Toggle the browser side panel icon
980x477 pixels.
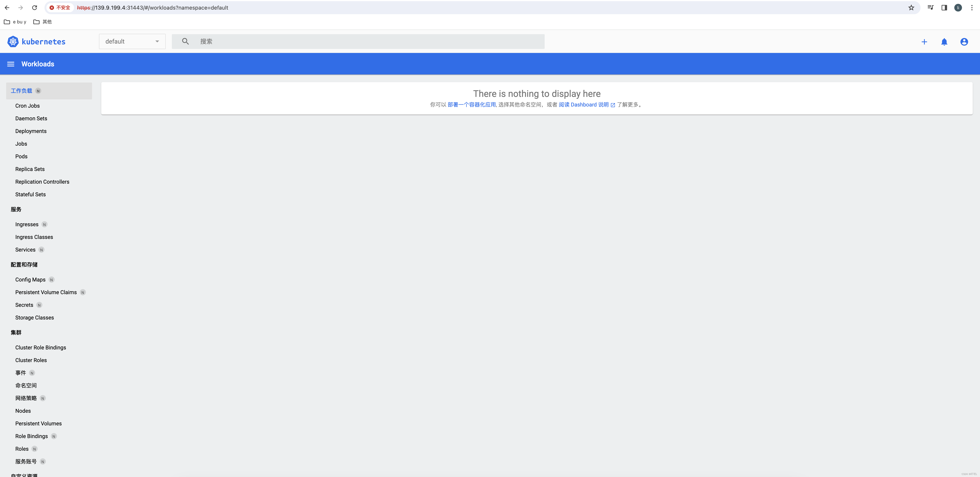coord(944,8)
